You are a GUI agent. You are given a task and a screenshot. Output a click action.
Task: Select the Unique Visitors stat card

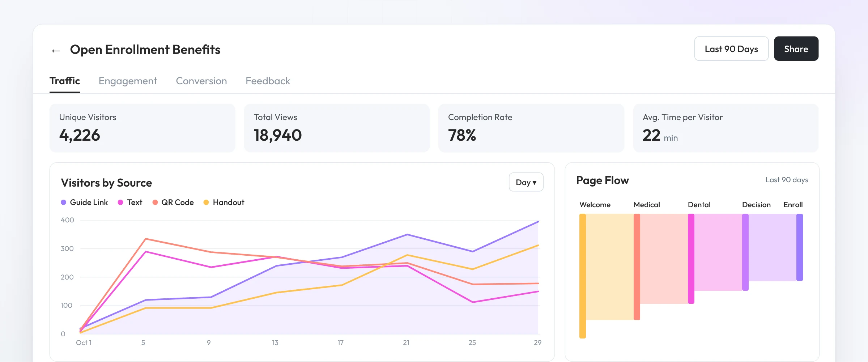(142, 128)
